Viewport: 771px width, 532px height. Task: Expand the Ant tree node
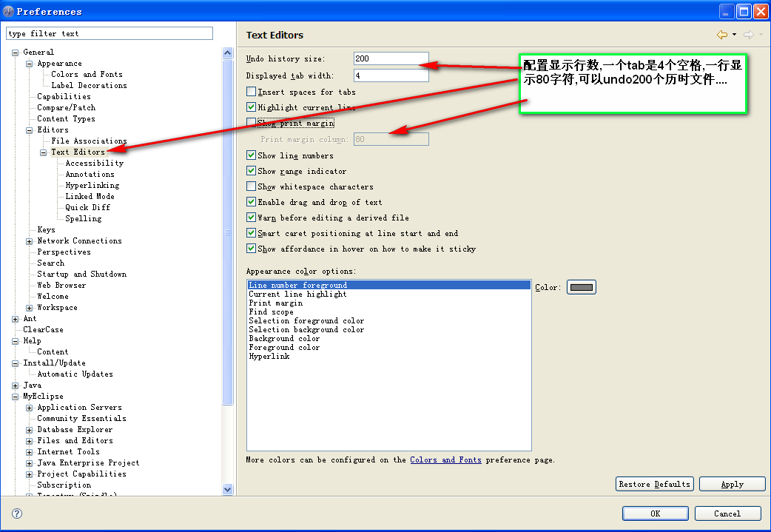[16, 319]
